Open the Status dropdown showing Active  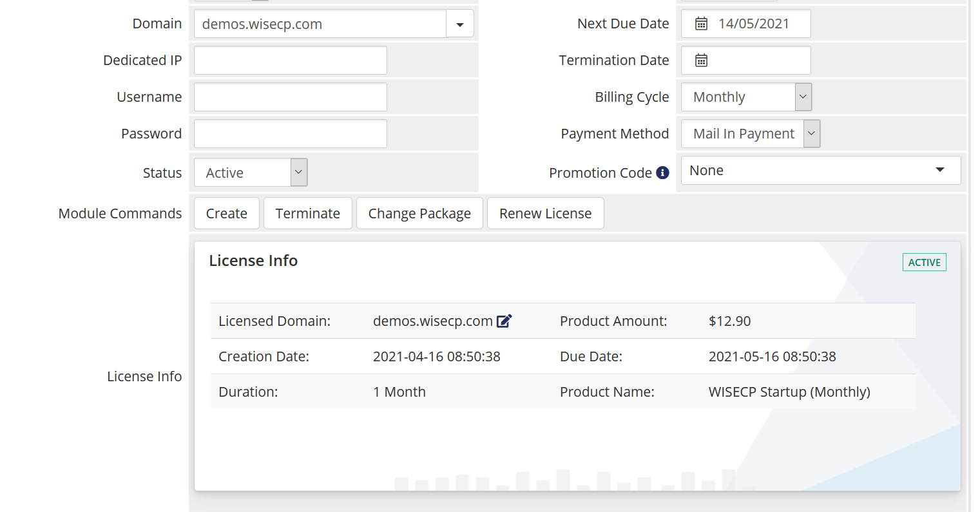coord(251,173)
